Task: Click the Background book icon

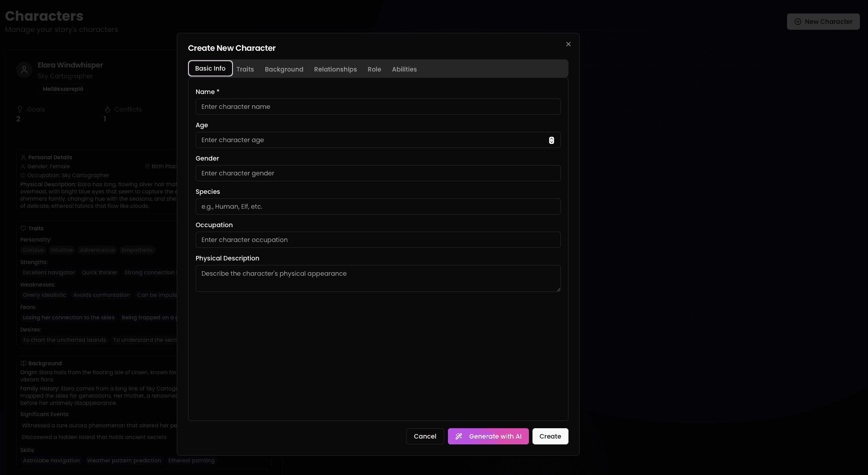Action: click(23, 363)
